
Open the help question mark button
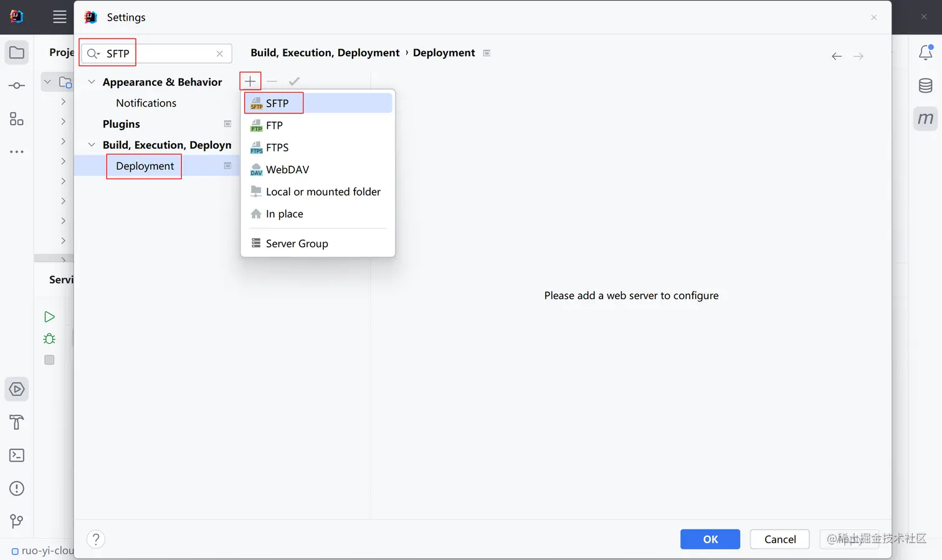click(x=96, y=539)
